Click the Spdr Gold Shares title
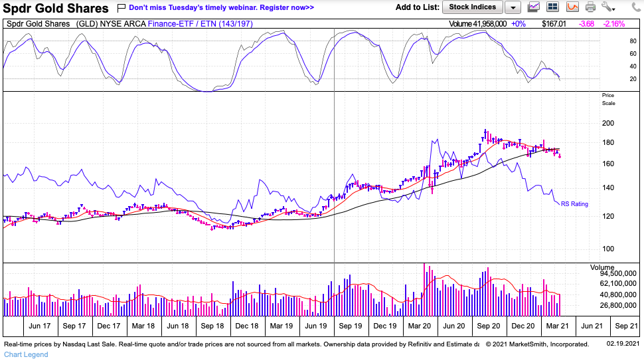 click(55, 8)
